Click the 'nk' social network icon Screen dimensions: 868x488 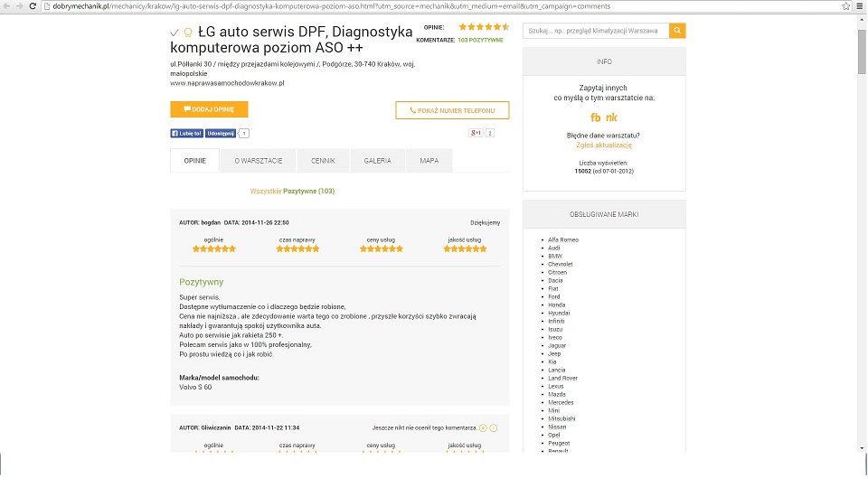click(612, 117)
